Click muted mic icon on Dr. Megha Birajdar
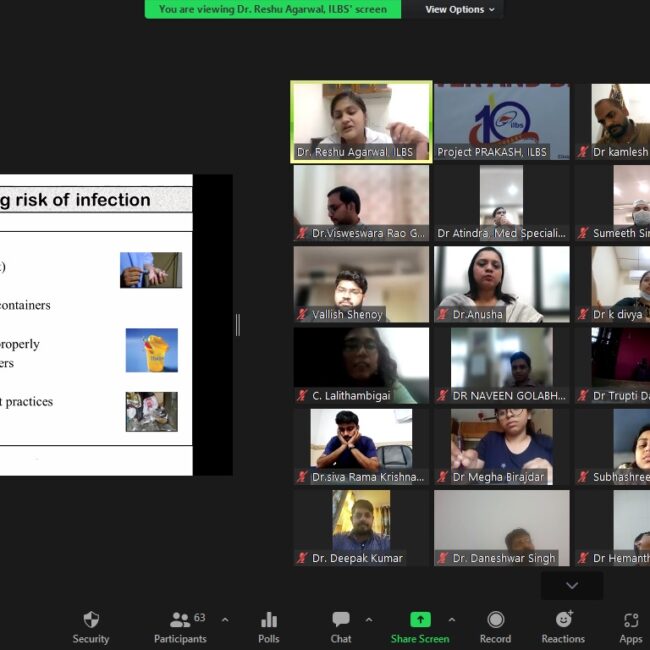The image size is (650, 650). [442, 477]
